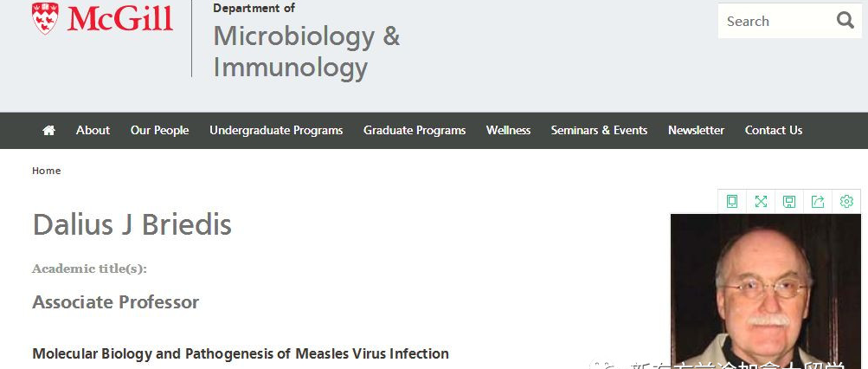Open Seminars & Events page

pyautogui.click(x=599, y=130)
